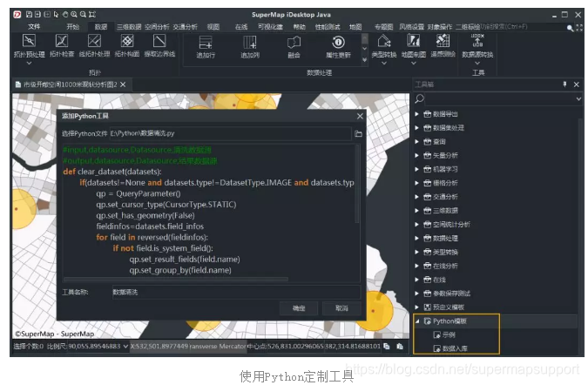Click copy icon in the status bar

click(x=387, y=347)
